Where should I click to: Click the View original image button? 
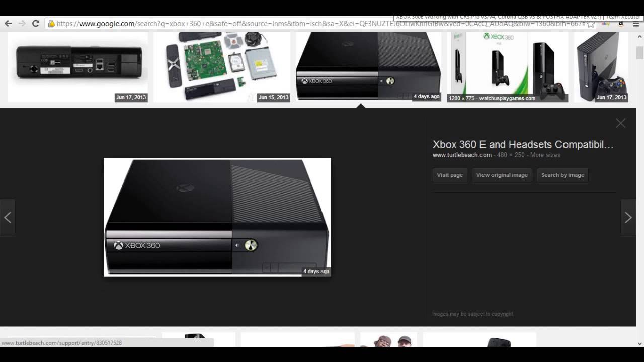click(502, 175)
